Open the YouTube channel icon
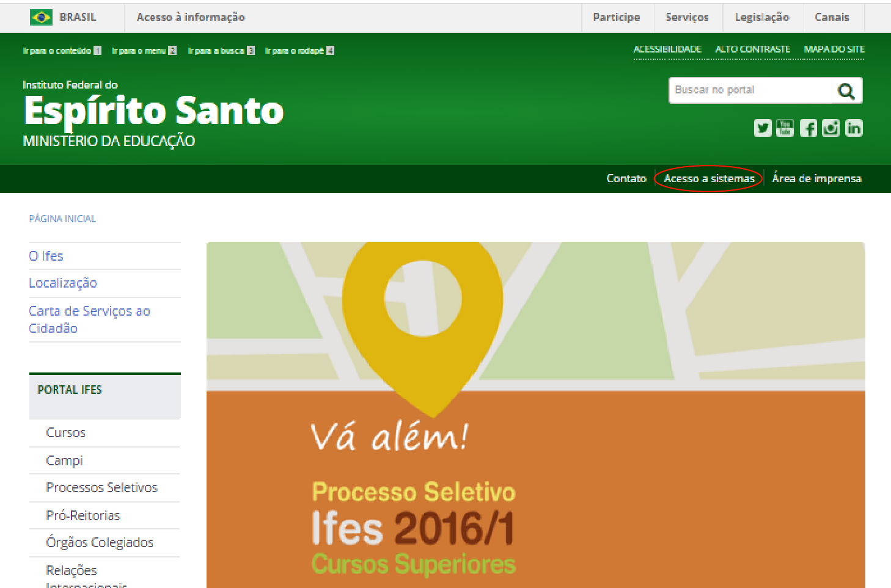The image size is (891, 588). pos(785,128)
